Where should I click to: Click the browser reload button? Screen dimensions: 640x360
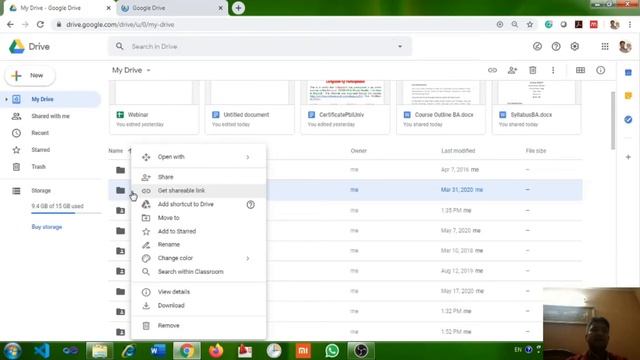[40, 24]
